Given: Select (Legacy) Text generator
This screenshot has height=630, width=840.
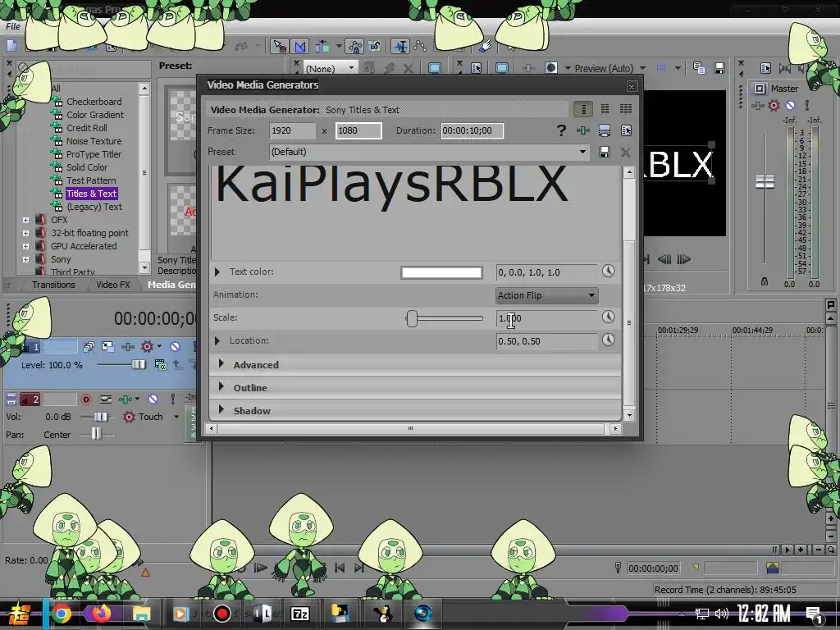Looking at the screenshot, I should (94, 207).
